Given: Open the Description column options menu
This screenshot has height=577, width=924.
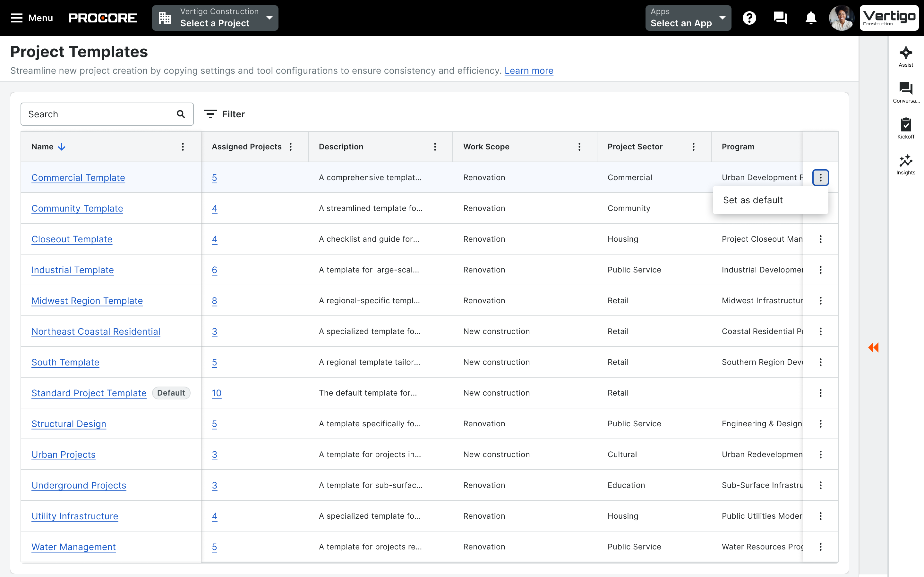Looking at the screenshot, I should tap(435, 146).
